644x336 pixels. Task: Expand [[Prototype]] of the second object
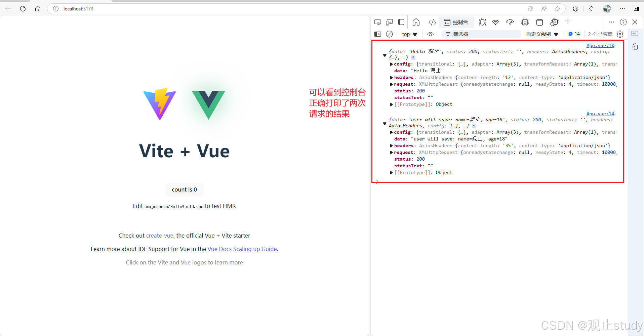tap(391, 173)
